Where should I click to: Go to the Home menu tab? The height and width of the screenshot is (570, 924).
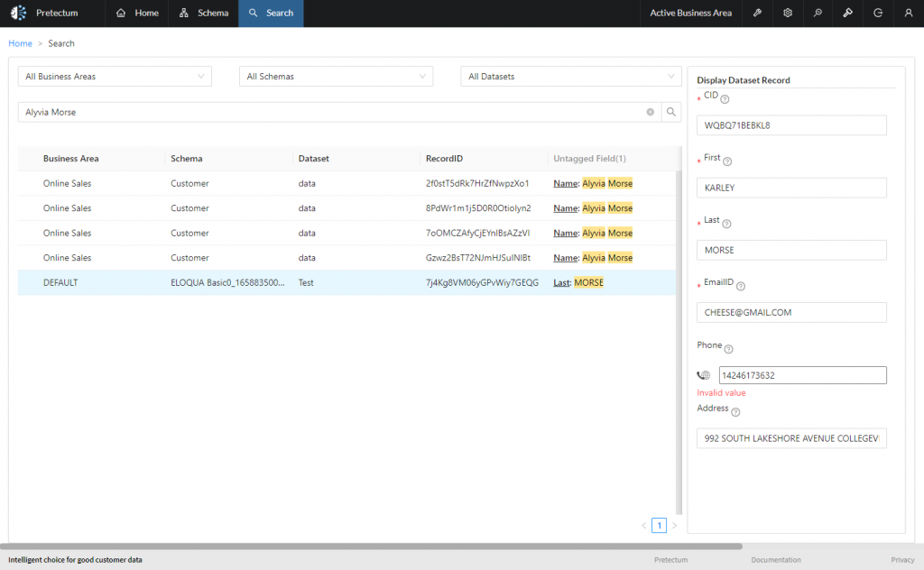(x=137, y=13)
